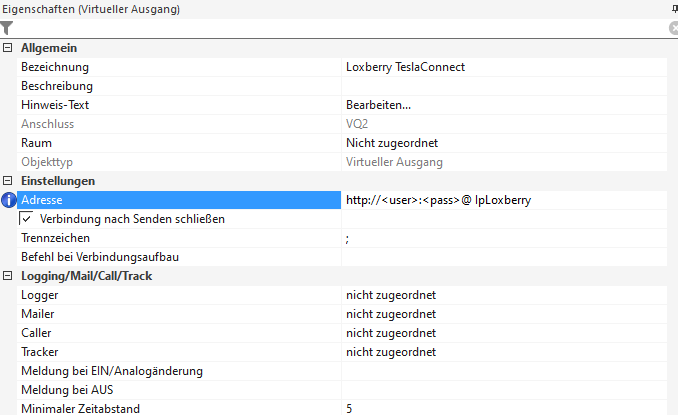Select the Trennzeichen property label

coord(55,238)
